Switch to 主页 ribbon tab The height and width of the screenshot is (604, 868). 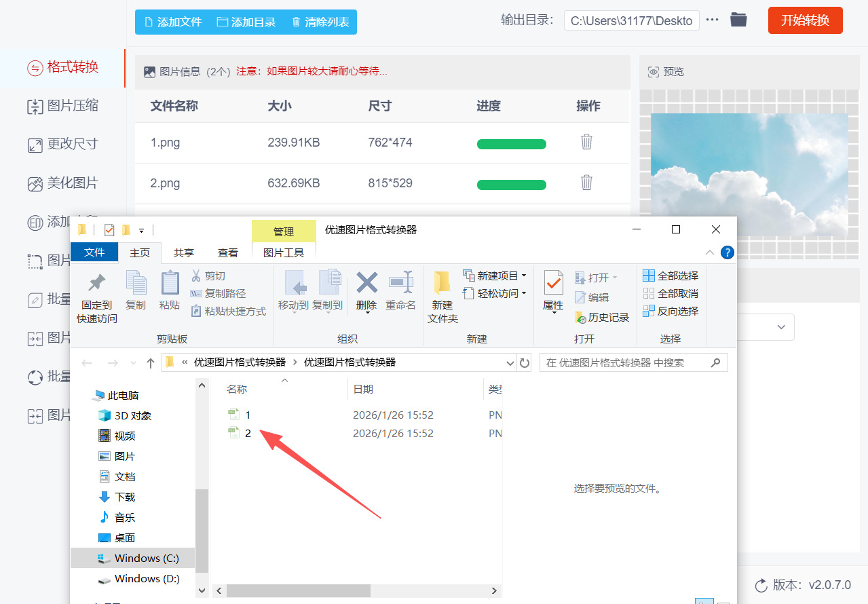coord(140,252)
